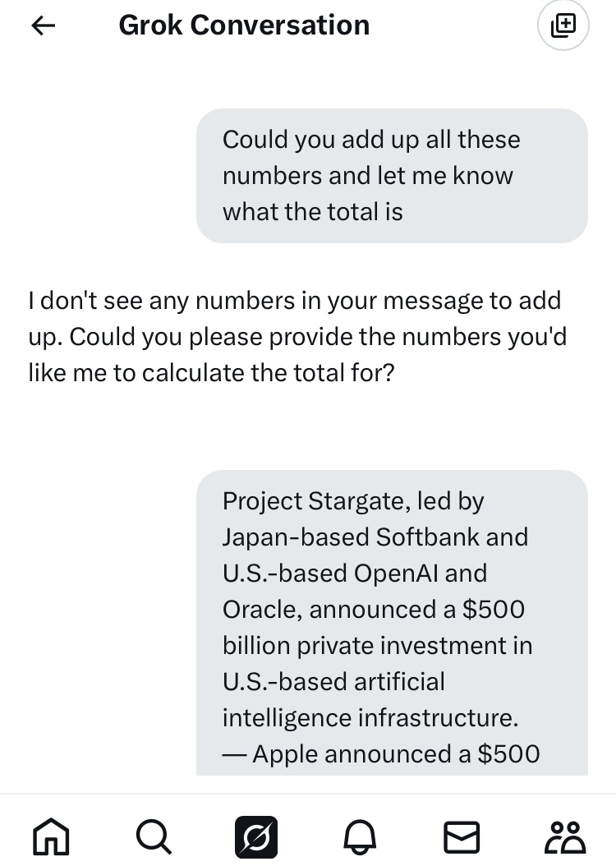
Task: Start a new Grok conversation
Action: point(563,25)
